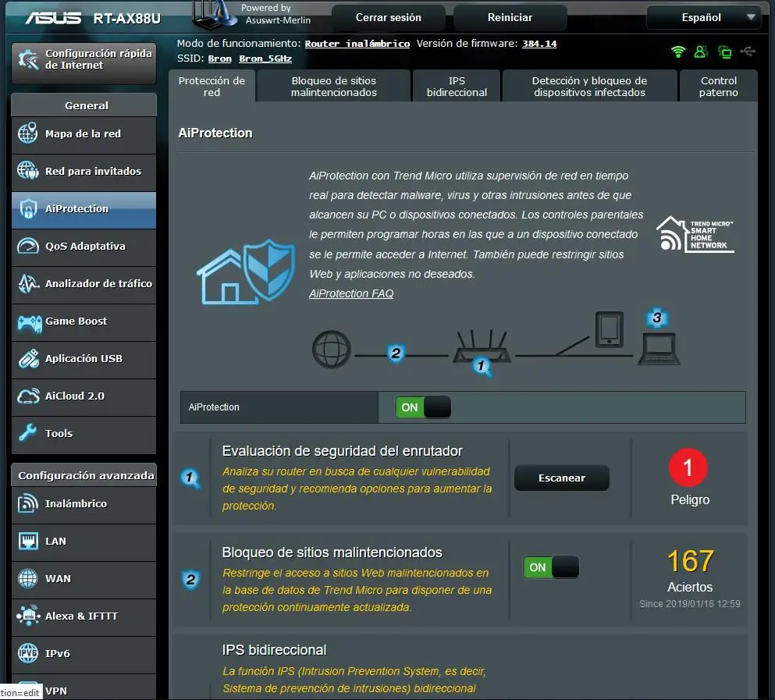
Task: Click the red Peligro danger badge
Action: click(688, 467)
